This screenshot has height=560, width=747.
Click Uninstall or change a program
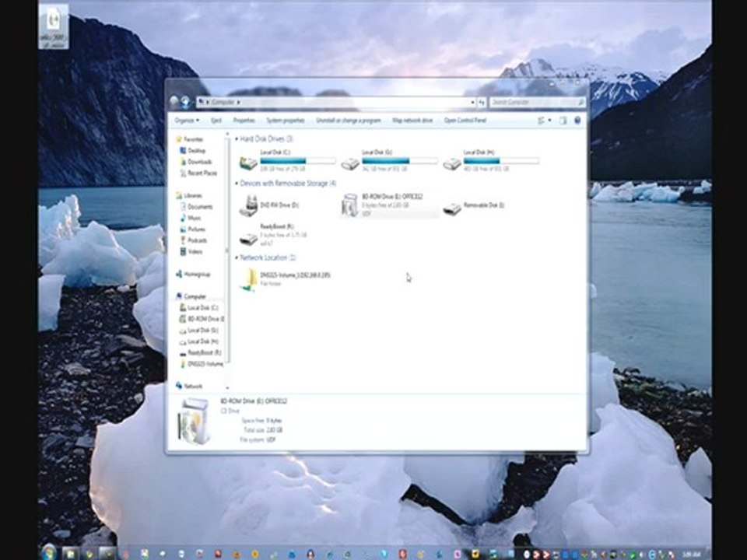point(349,121)
